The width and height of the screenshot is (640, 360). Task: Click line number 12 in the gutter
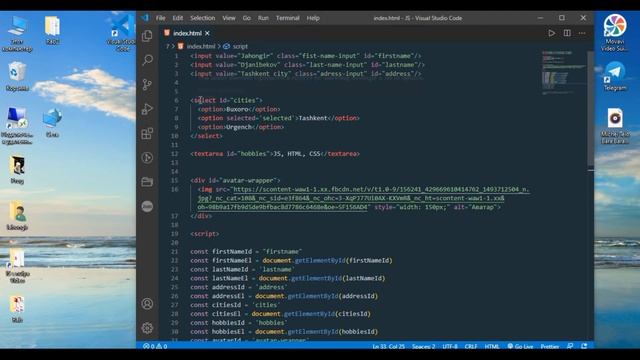pyautogui.click(x=175, y=154)
